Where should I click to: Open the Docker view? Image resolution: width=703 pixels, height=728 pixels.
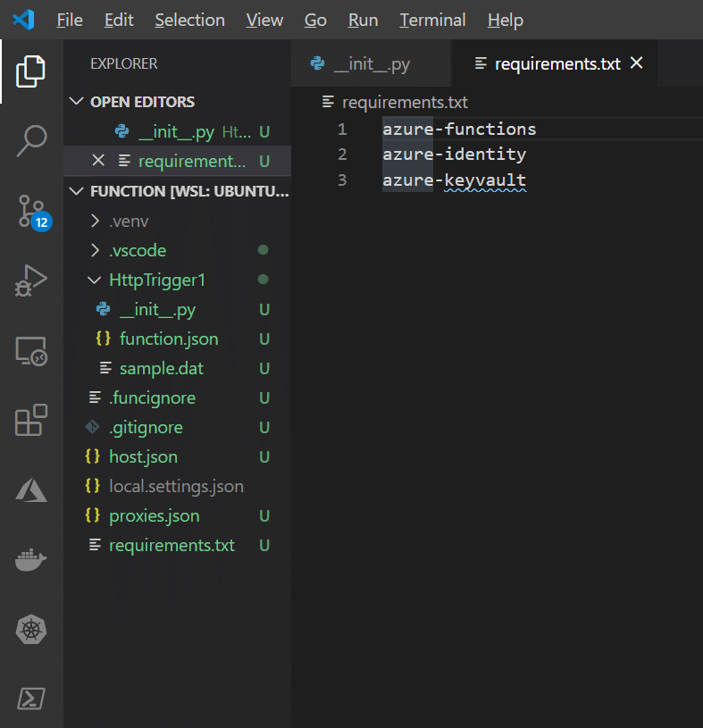(30, 560)
